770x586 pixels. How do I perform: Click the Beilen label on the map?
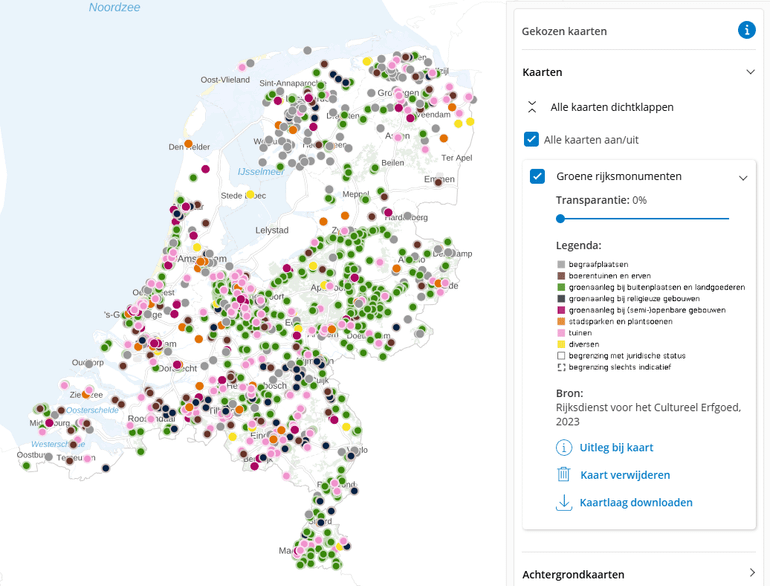(x=393, y=163)
